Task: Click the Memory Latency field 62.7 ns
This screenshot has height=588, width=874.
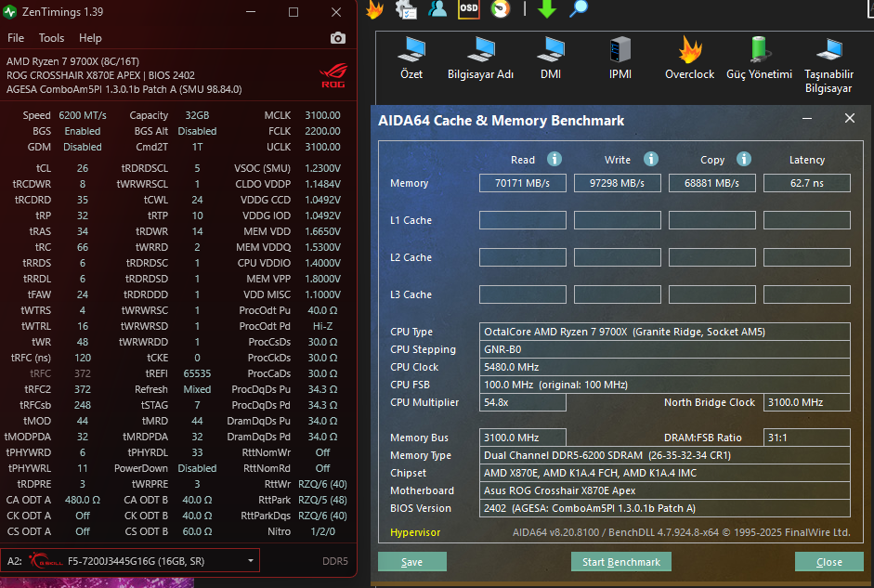Action: [x=806, y=183]
